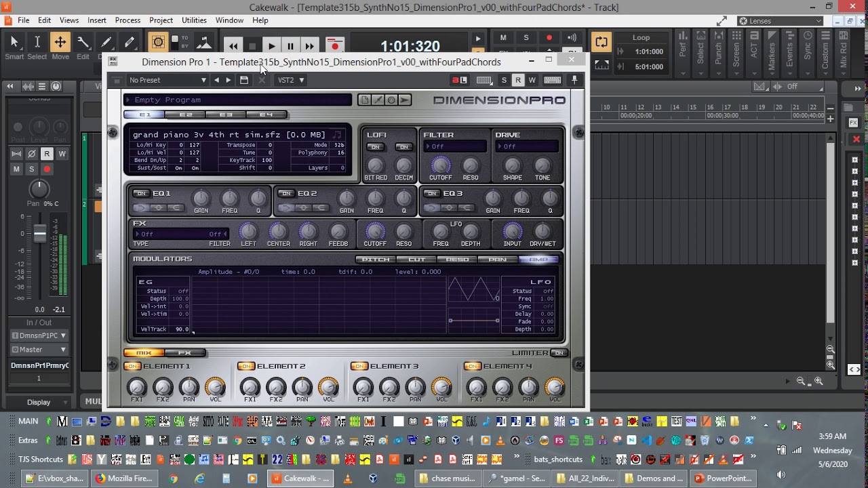The width and height of the screenshot is (868, 488).
Task: Click the Pause transport button
Action: pyautogui.click(x=290, y=46)
